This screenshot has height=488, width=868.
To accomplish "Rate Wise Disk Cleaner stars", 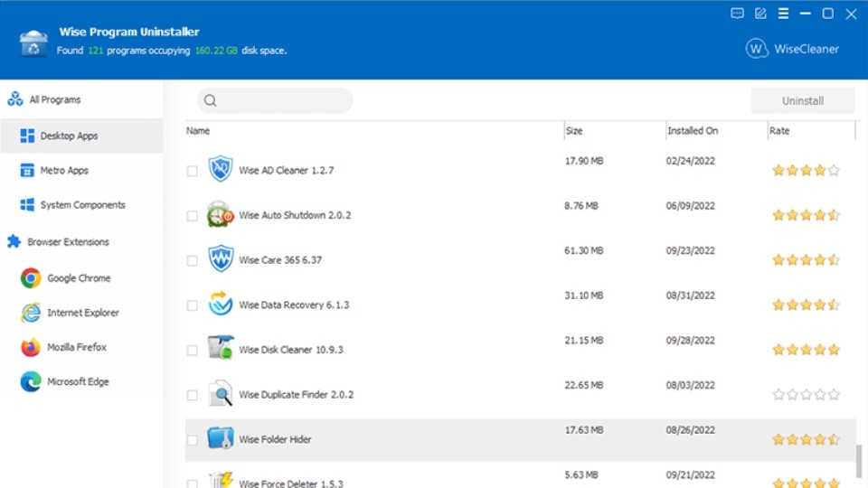I will click(x=806, y=350).
